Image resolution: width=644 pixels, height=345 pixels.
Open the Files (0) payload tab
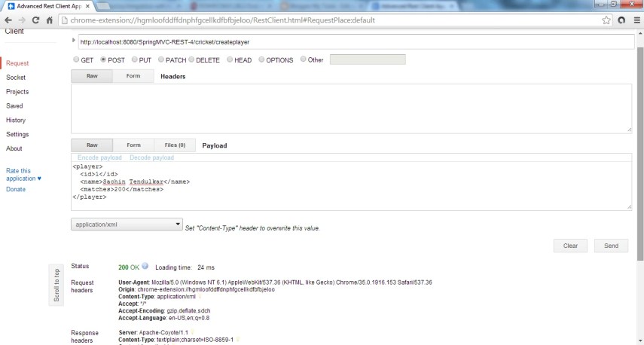pos(175,145)
